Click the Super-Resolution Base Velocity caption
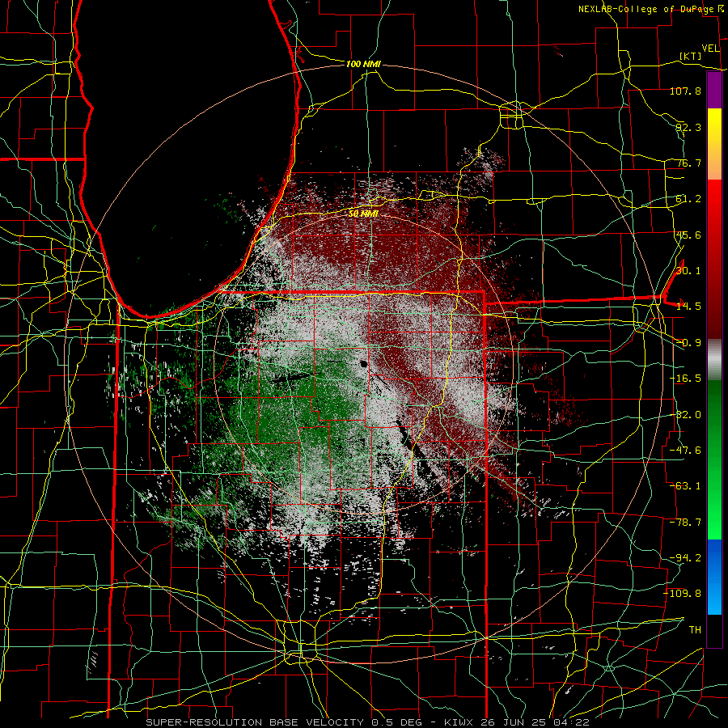Viewport: 728px width, 728px height. click(368, 722)
